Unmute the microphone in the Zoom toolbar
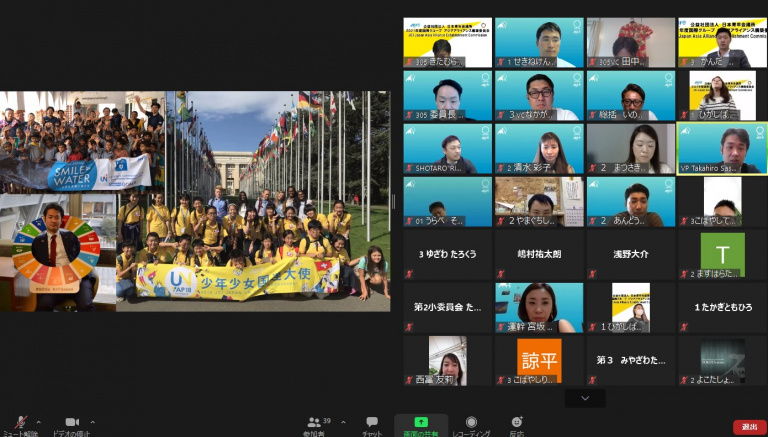The width and height of the screenshot is (768, 437). pyautogui.click(x=18, y=424)
